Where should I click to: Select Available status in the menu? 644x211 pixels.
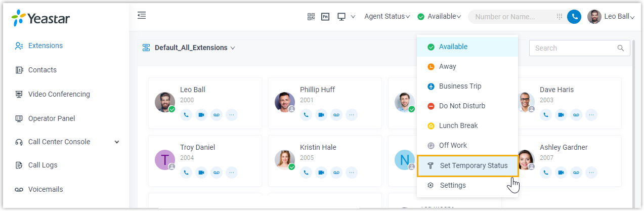tap(467, 47)
